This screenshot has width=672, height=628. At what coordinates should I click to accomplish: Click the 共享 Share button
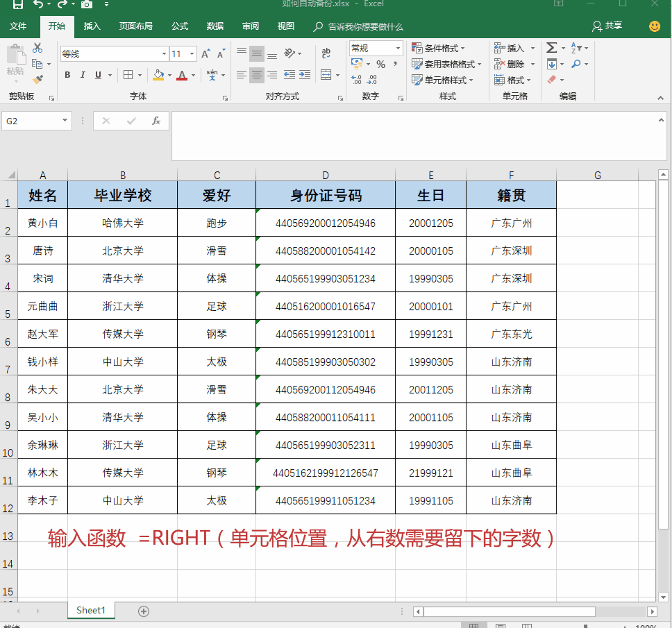click(607, 26)
